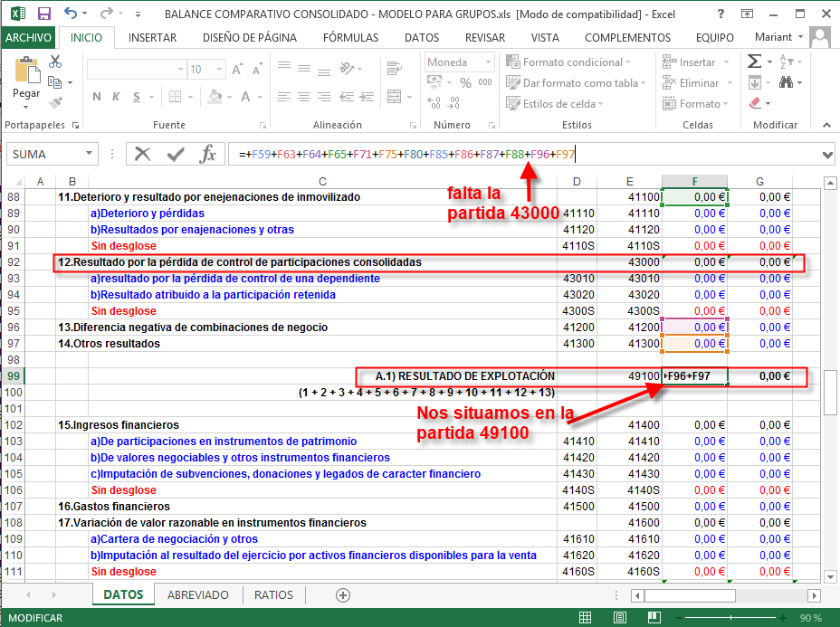Toggle wrap text button
Image resolution: width=840 pixels, height=627 pixels.
click(x=395, y=68)
